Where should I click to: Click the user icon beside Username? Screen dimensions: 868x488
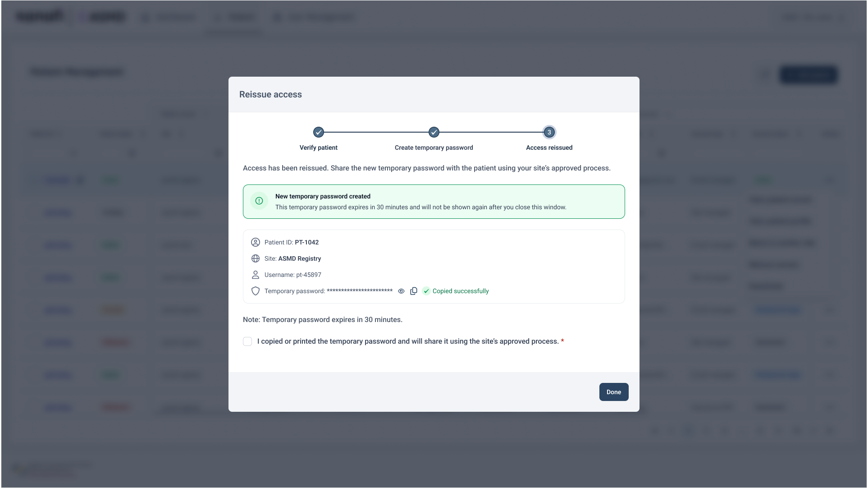point(256,275)
